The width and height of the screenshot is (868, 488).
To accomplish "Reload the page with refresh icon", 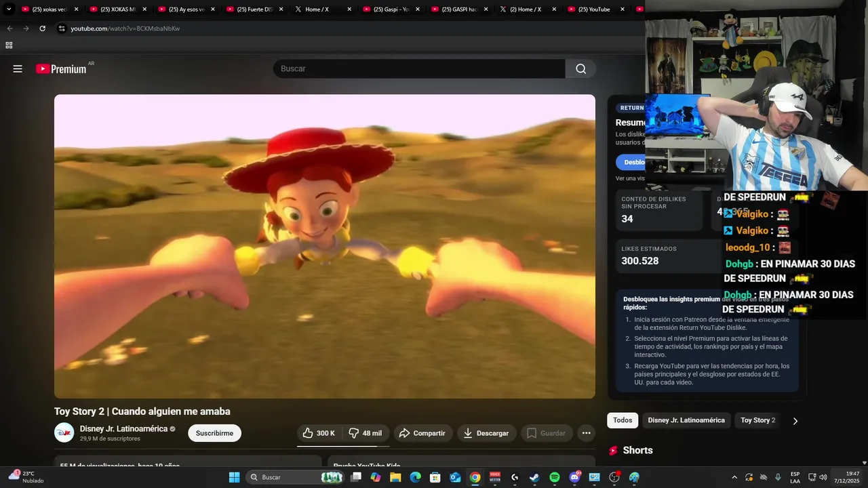I will click(42, 28).
